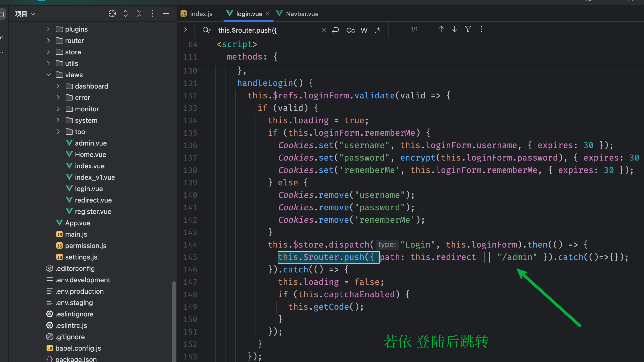Click the Expand All icon in project panel
Viewport: 644px width, 362px height.
126,14
